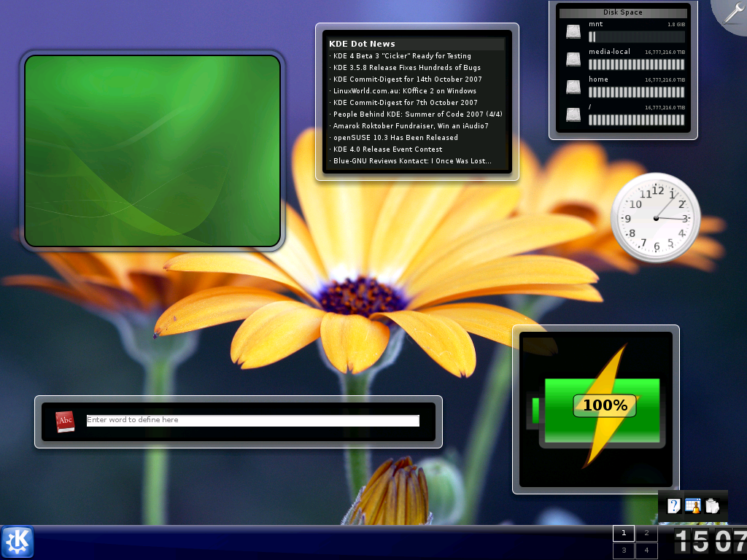Click the "media-local" volume label
The width and height of the screenshot is (747, 560).
point(609,52)
